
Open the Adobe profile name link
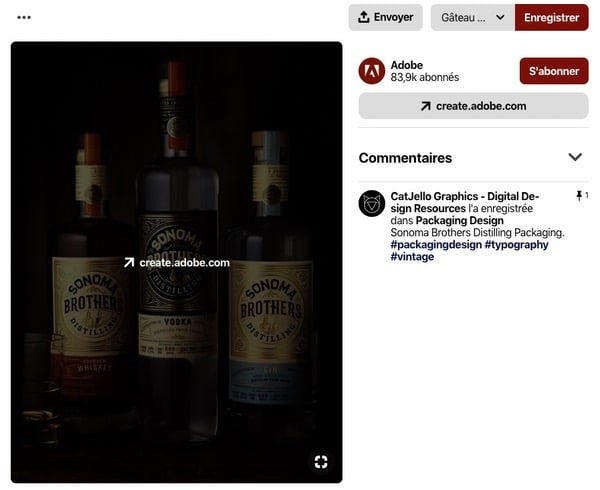[x=407, y=65]
